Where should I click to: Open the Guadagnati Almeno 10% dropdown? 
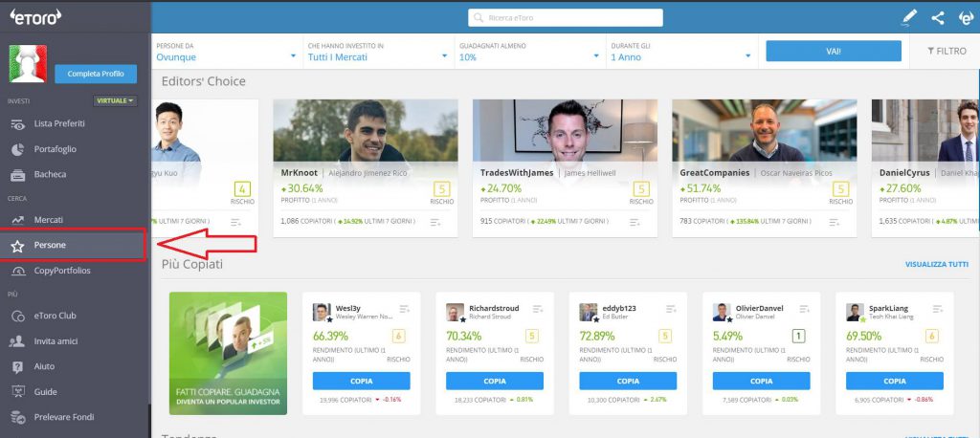pos(530,52)
